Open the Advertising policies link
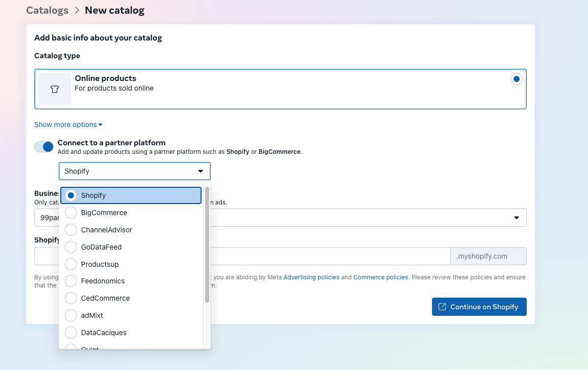 coord(311,277)
